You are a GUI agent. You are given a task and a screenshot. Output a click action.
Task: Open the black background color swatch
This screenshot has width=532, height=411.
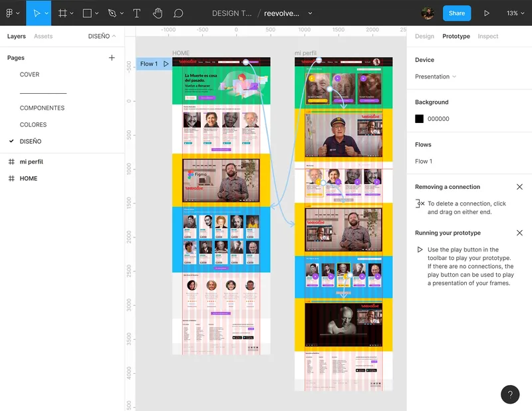click(420, 119)
